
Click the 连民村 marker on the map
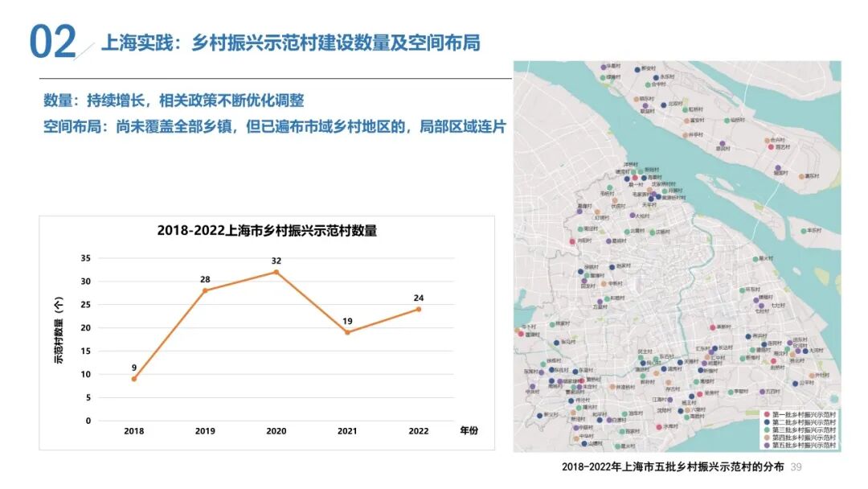tap(764, 343)
